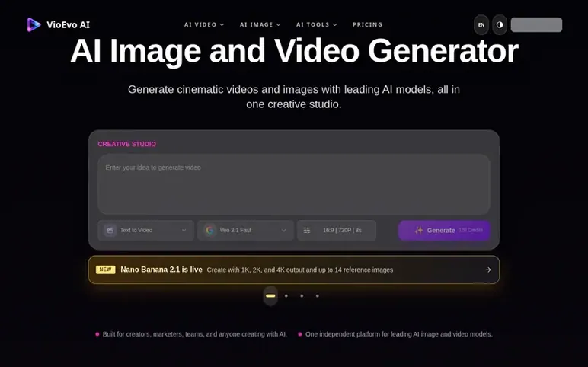Click the 'AI Image and Video Generator' heading

pyautogui.click(x=294, y=51)
